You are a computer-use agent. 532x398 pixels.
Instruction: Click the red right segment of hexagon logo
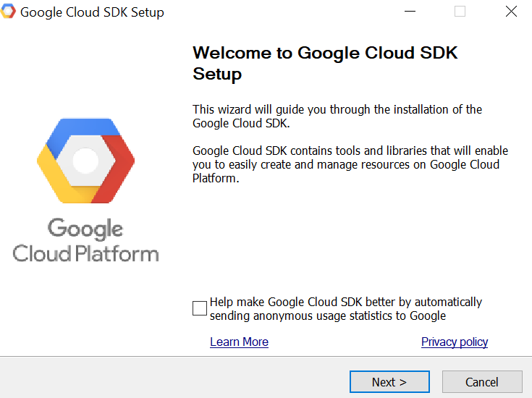(x=117, y=168)
